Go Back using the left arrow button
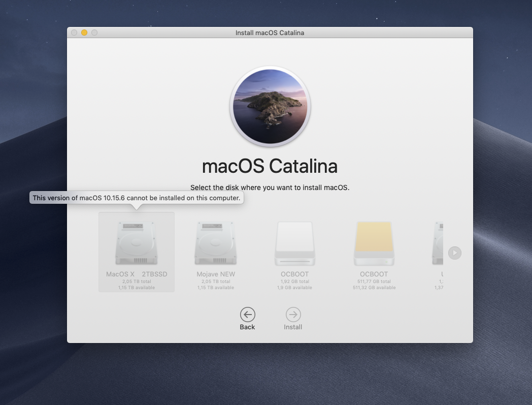The height and width of the screenshot is (405, 532). click(x=248, y=315)
